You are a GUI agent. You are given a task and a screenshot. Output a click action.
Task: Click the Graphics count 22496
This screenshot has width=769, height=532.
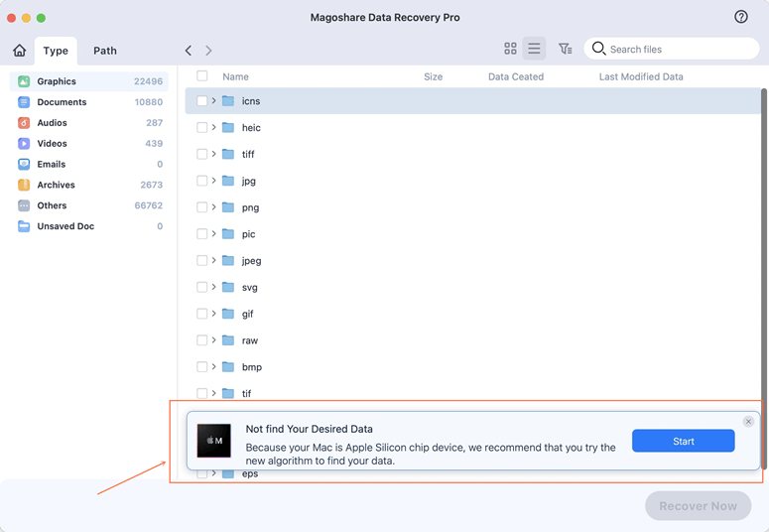coord(148,81)
